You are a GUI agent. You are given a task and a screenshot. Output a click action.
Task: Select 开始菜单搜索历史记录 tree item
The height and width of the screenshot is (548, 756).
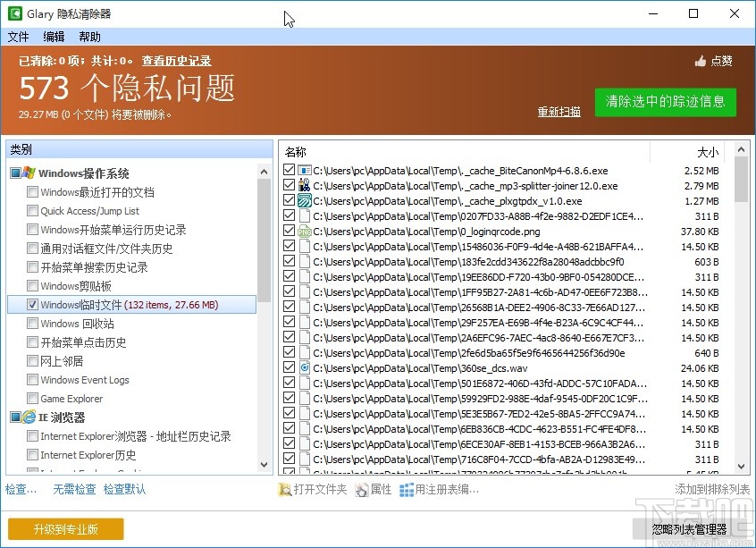94,267
